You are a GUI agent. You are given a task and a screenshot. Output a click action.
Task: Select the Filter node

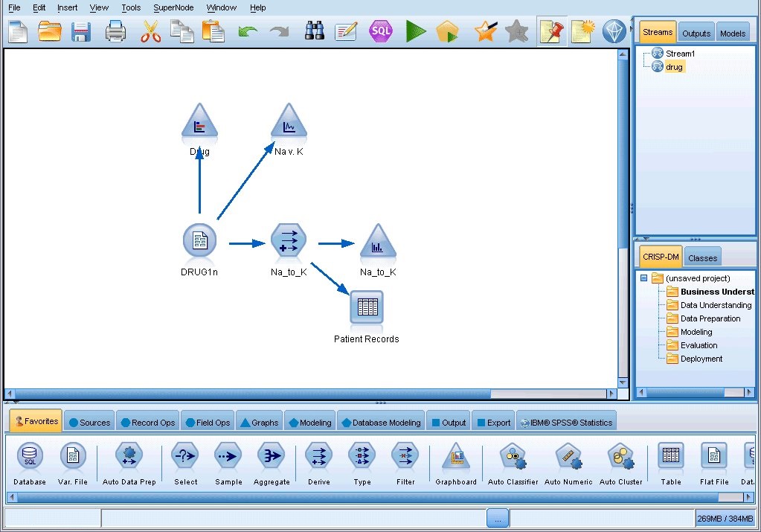[405, 457]
